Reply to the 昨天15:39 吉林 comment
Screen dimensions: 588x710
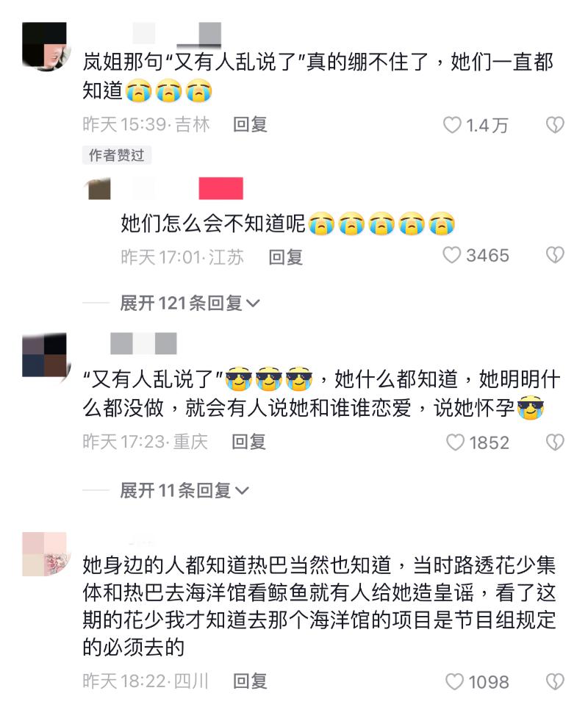pyautogui.click(x=251, y=124)
